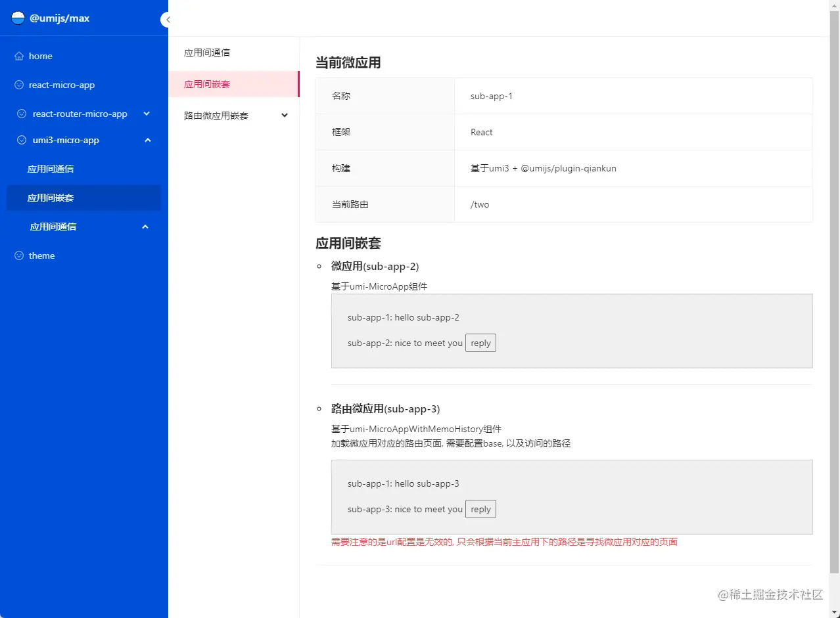
Task: Click the sub-app-3 reply button
Action: (x=480, y=508)
